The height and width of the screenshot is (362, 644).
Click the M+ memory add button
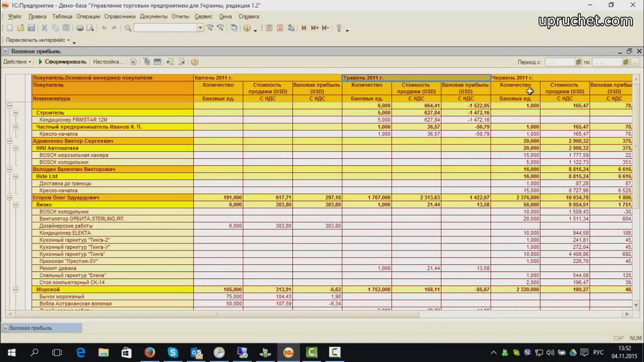point(315,28)
